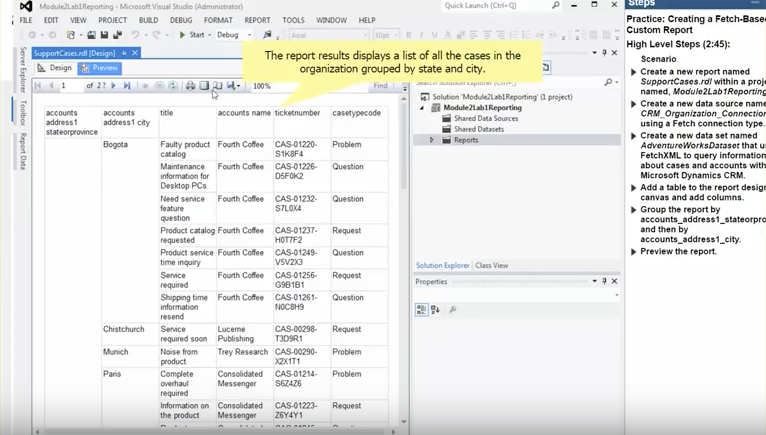Screen dimensions: 766x435
Task: Click the Navigate Backward toolbar icon
Action: coord(32,35)
